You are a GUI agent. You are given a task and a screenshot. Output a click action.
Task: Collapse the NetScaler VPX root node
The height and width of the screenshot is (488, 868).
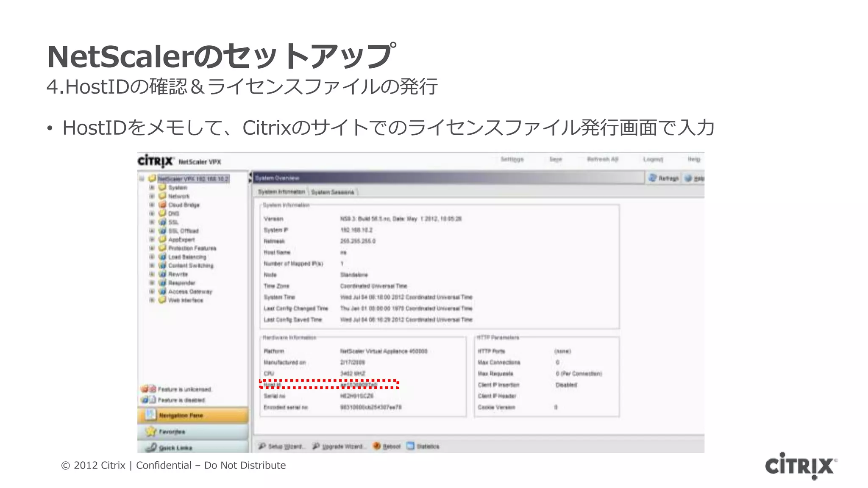click(142, 178)
